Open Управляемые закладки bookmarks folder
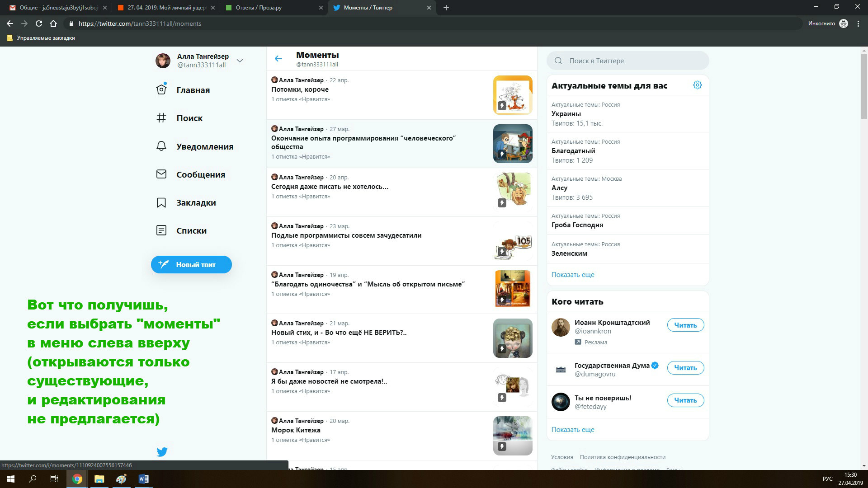Viewport: 868px width, 488px height. click(x=41, y=38)
